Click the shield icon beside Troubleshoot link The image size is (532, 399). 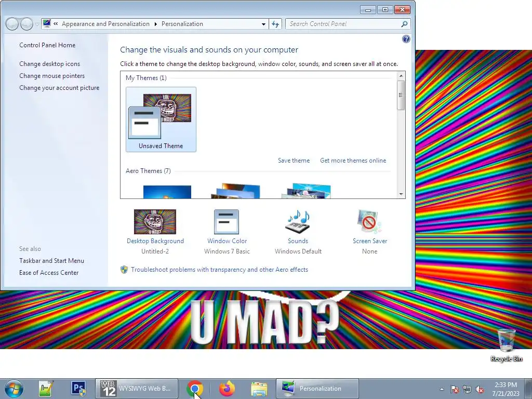coord(124,270)
